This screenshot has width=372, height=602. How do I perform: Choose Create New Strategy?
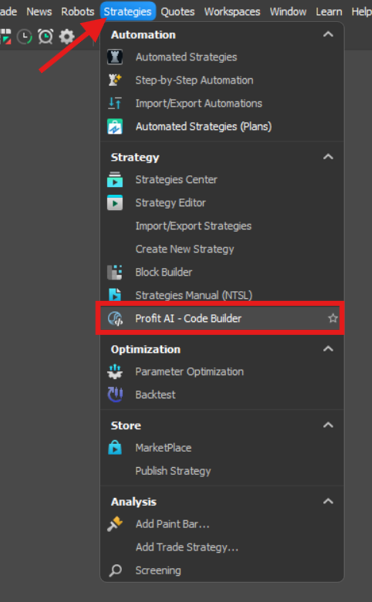(222, 249)
